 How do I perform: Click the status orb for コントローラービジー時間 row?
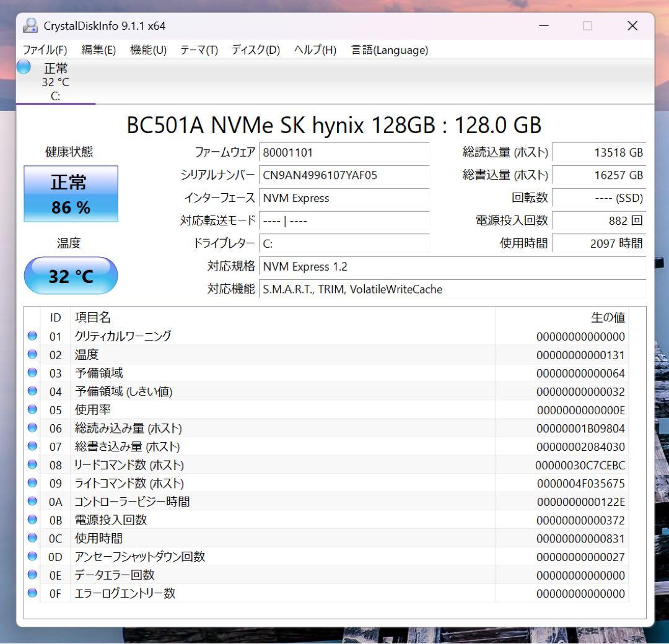pyautogui.click(x=32, y=501)
